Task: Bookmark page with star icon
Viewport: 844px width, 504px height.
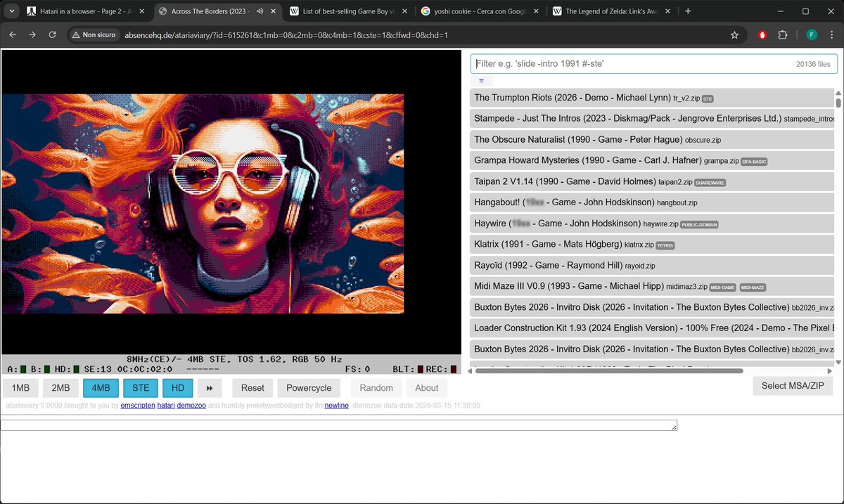Action: point(735,35)
